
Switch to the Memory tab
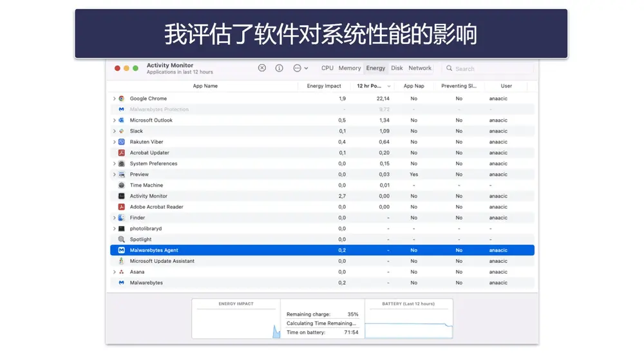350,68
